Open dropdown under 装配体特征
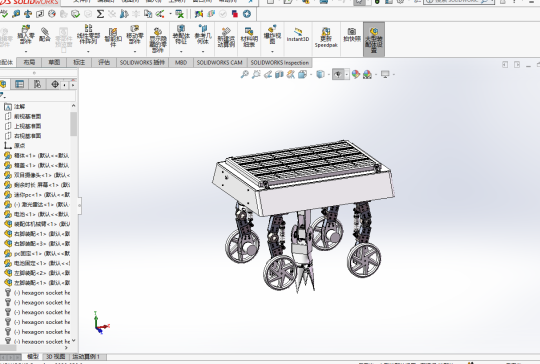The width and height of the screenshot is (540, 364). [x=181, y=52]
